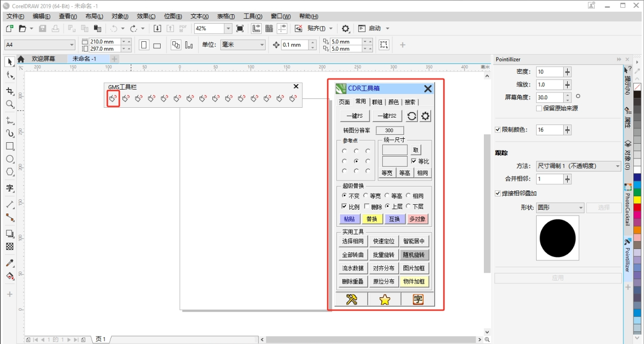Image resolution: width=644 pixels, height=344 pixels.
Task: Select the Rectangle tool
Action: coord(9,146)
